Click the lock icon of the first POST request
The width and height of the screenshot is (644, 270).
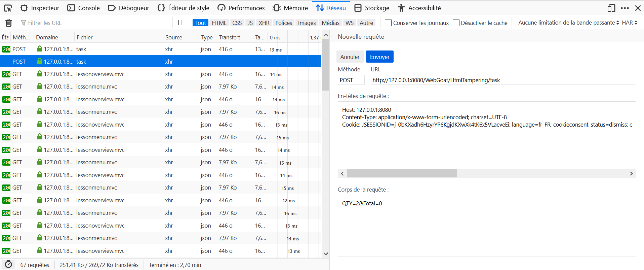pyautogui.click(x=40, y=49)
